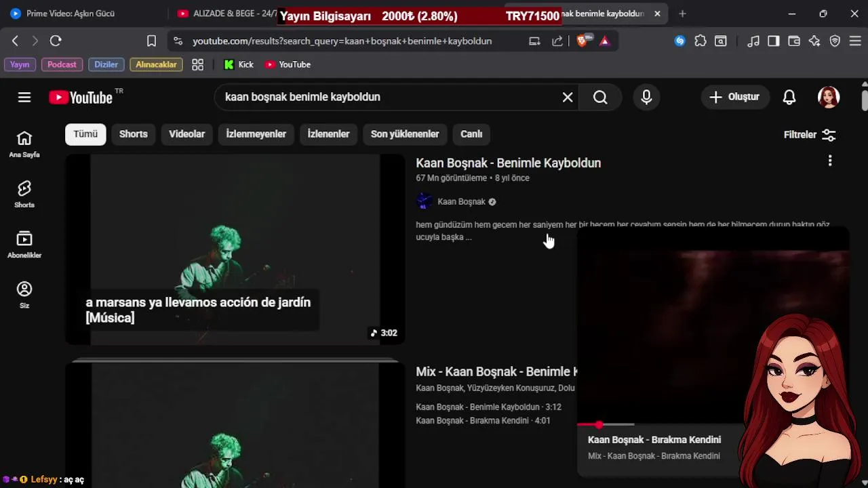Run search with the magnifier button
The image size is (868, 488).
(x=600, y=97)
